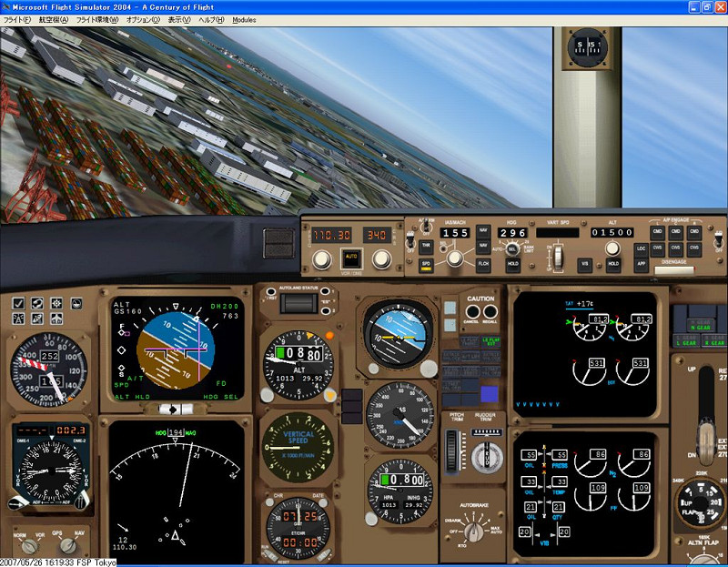Open the フライト(F) menu

(x=16, y=20)
